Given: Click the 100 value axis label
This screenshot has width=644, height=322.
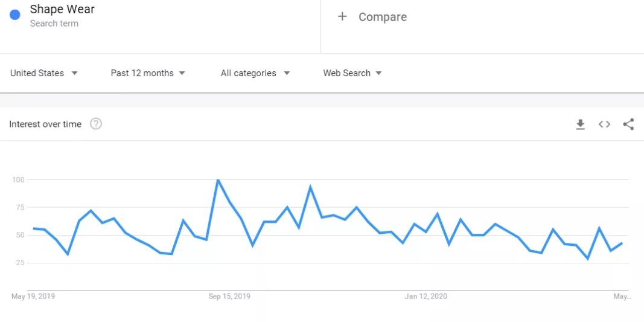Looking at the screenshot, I should pos(19,179).
